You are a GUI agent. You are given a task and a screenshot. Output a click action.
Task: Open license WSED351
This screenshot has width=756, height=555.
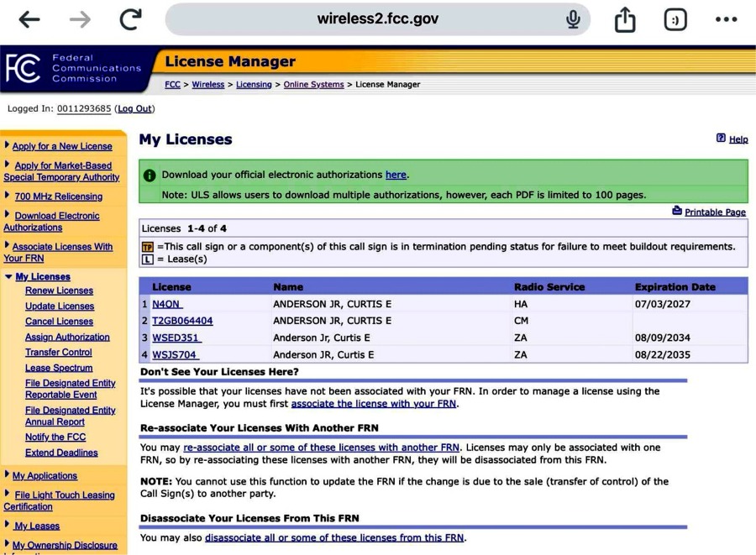(x=177, y=338)
